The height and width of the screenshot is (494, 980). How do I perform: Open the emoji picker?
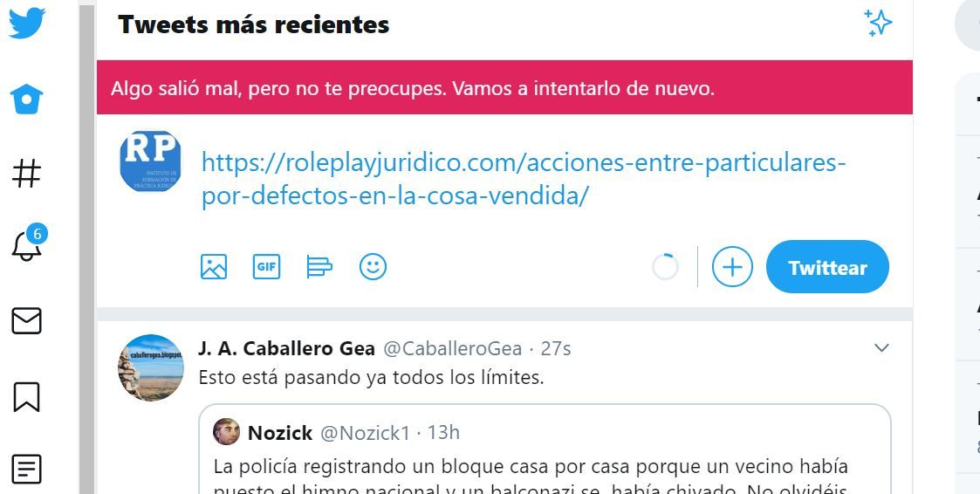373,267
